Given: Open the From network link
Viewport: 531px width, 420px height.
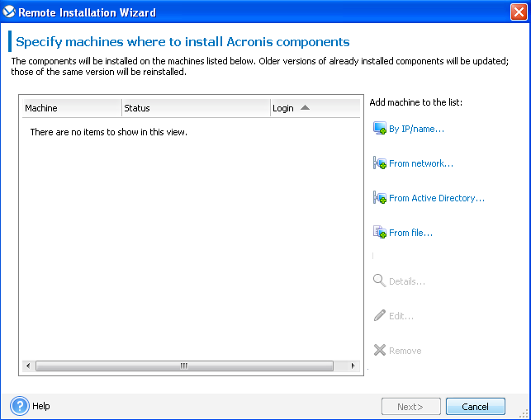Looking at the screenshot, I should point(421,163).
